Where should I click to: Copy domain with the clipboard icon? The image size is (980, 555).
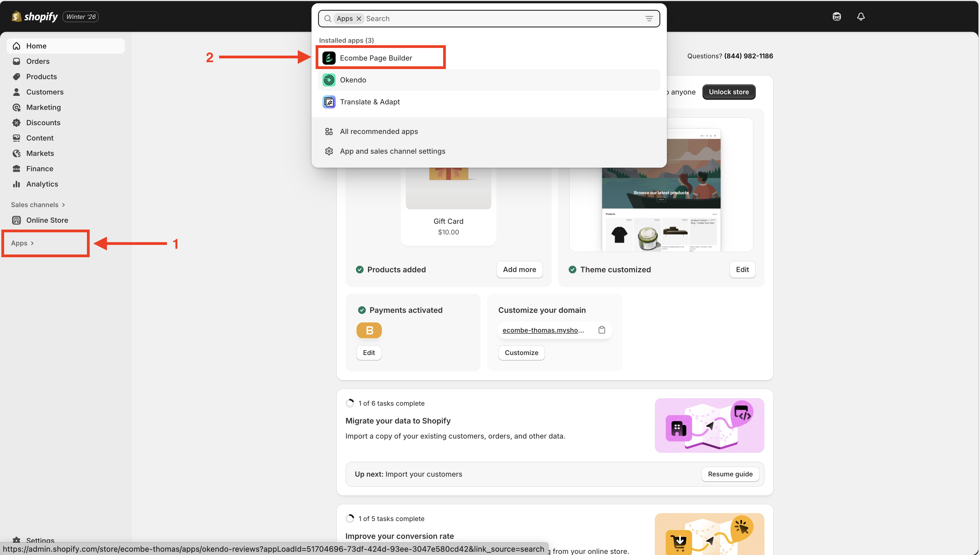[602, 330]
